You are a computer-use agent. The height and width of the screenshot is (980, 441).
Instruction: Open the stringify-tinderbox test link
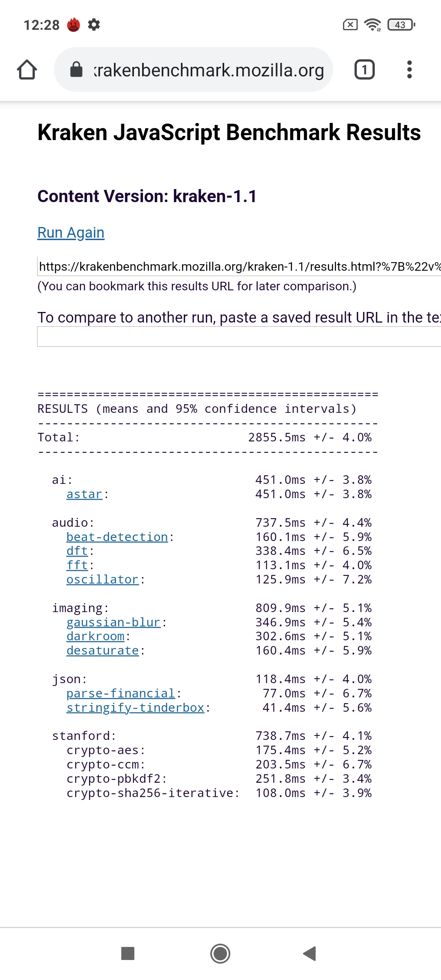[135, 708]
